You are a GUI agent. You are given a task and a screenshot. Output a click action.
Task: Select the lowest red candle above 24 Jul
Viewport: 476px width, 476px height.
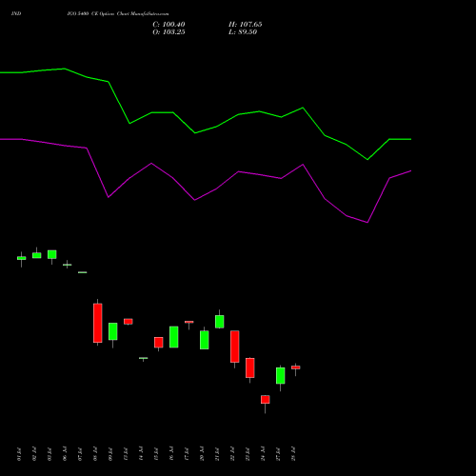pyautogui.click(x=266, y=400)
